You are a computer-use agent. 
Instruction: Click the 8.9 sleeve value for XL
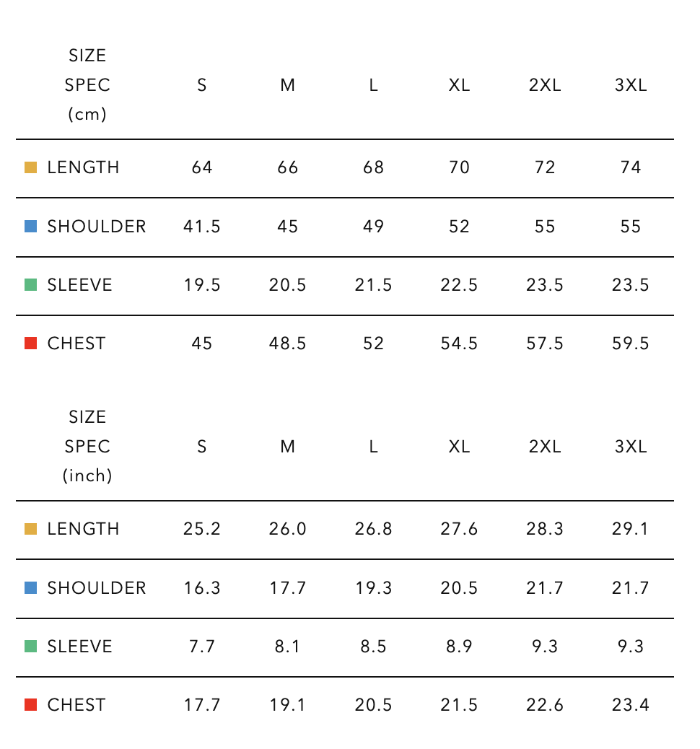tap(459, 647)
